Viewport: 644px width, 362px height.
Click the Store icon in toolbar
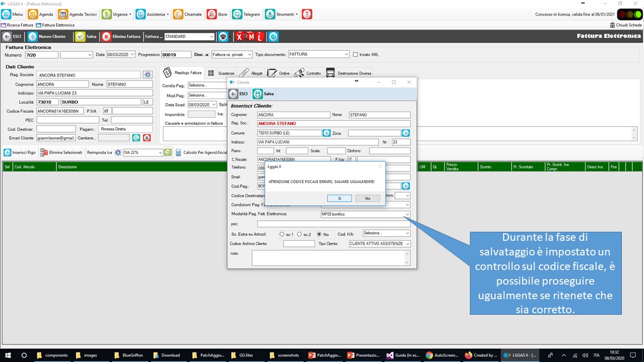click(x=211, y=15)
